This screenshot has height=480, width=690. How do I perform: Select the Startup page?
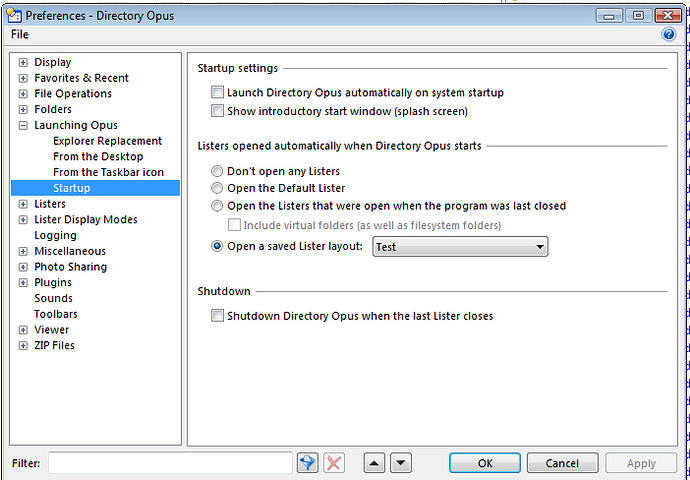coord(95,188)
